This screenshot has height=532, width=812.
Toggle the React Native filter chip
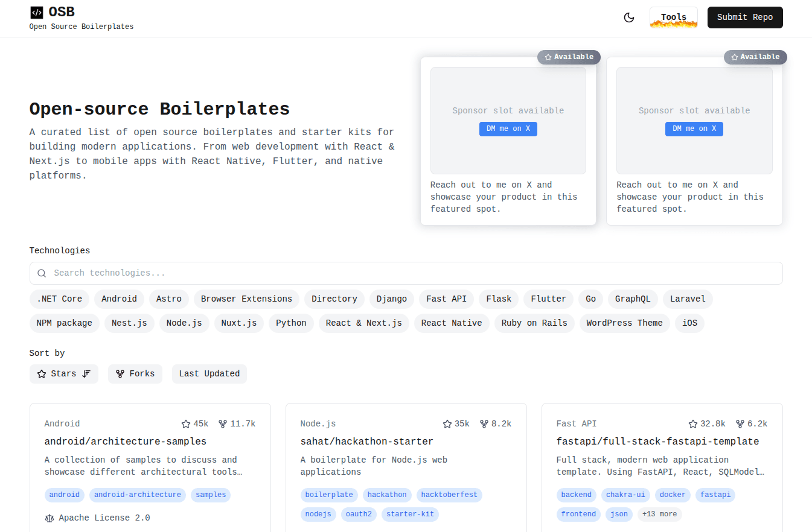point(452,323)
